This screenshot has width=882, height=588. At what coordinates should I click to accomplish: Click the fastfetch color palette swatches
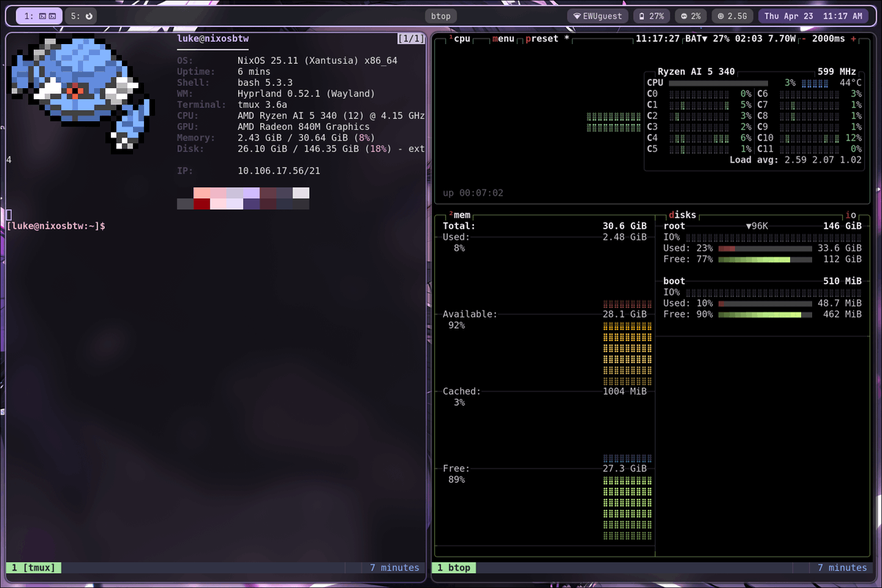pyautogui.click(x=243, y=198)
